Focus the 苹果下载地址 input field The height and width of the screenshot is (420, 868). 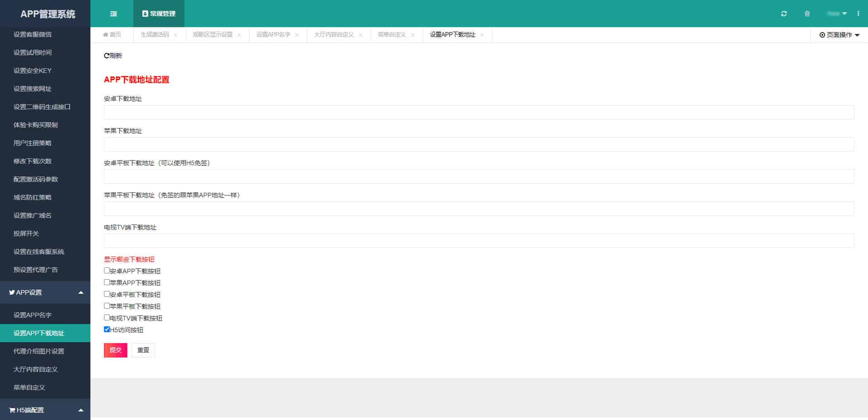pyautogui.click(x=479, y=144)
